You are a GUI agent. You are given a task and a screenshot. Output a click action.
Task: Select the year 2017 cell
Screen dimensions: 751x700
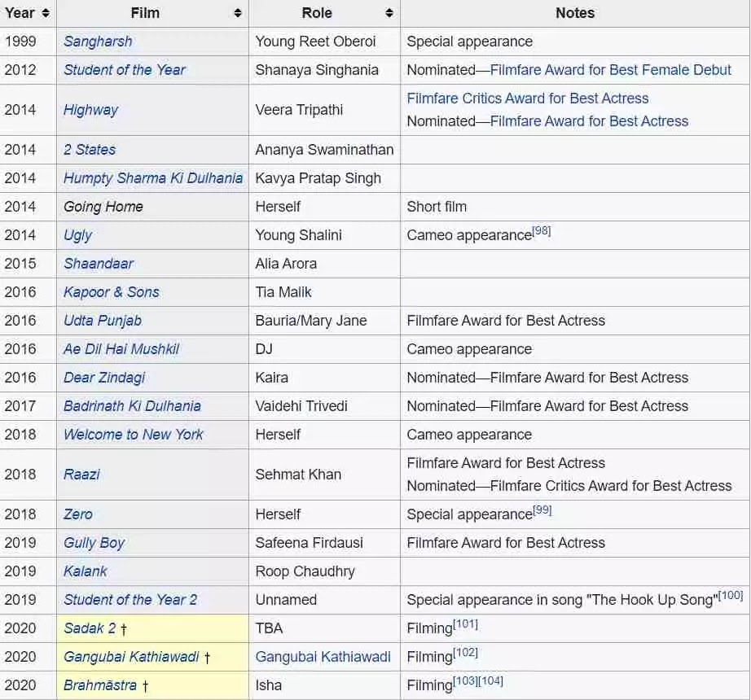click(29, 406)
